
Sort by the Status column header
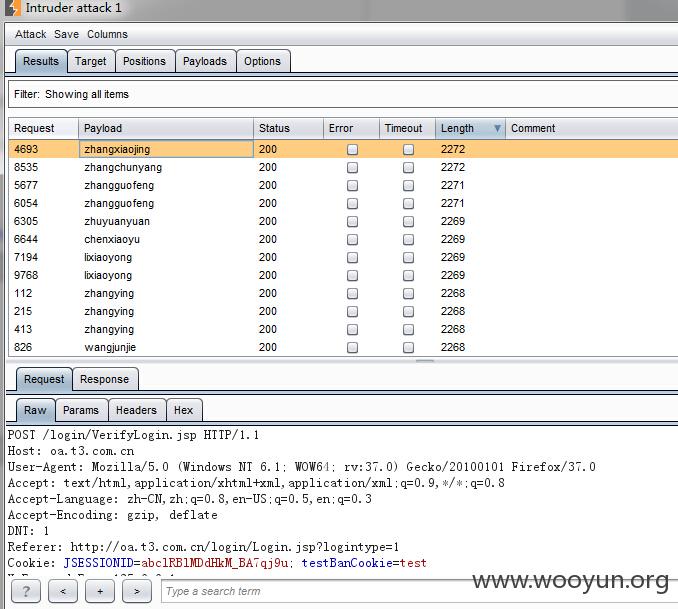pos(288,128)
